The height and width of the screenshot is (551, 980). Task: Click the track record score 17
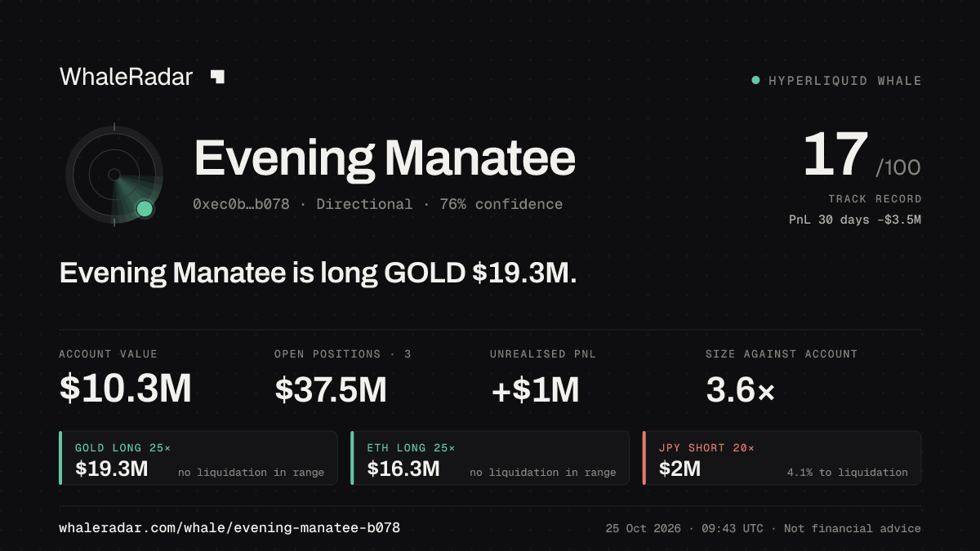click(835, 155)
